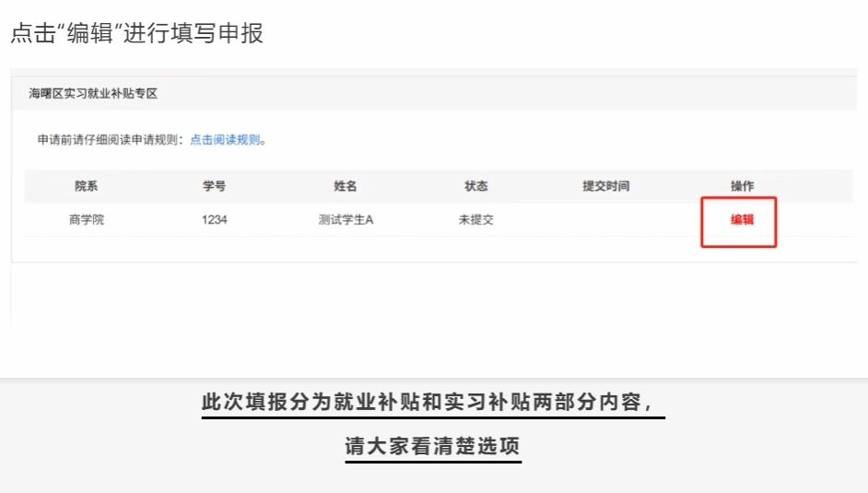Click the empty 提交时间 cell in the student row
The width and height of the screenshot is (868, 493).
coord(605,220)
